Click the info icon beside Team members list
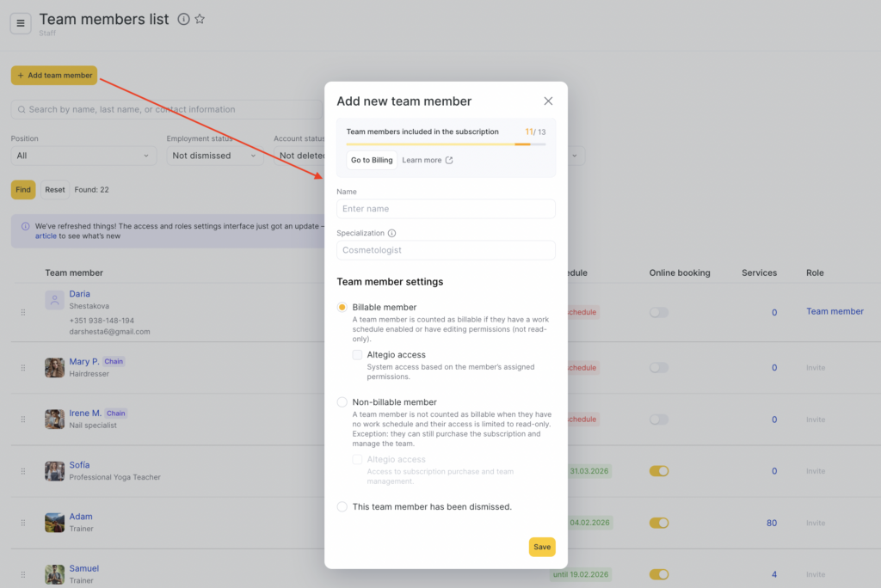The image size is (881, 588). pos(183,19)
